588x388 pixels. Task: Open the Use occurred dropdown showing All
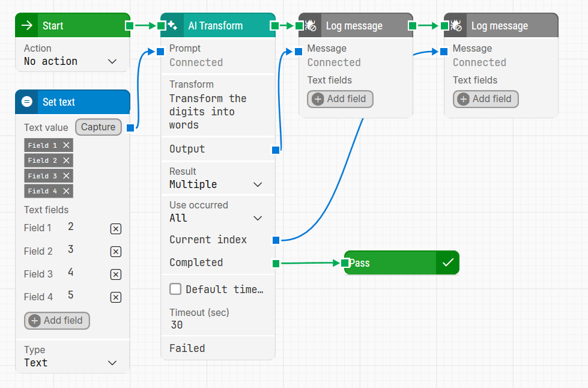216,218
